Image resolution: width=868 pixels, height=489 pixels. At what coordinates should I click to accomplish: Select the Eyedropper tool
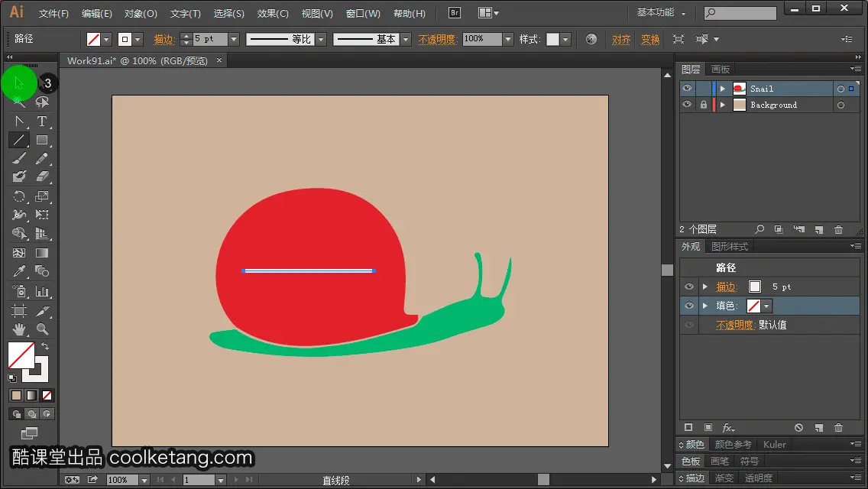(x=19, y=271)
